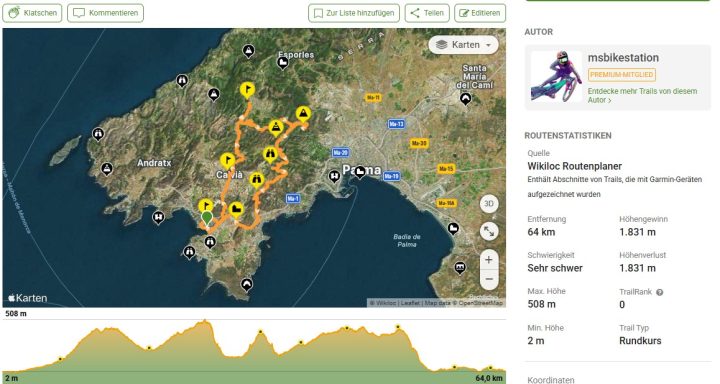Click the Wikiloc Routenplaner source text

[574, 166]
